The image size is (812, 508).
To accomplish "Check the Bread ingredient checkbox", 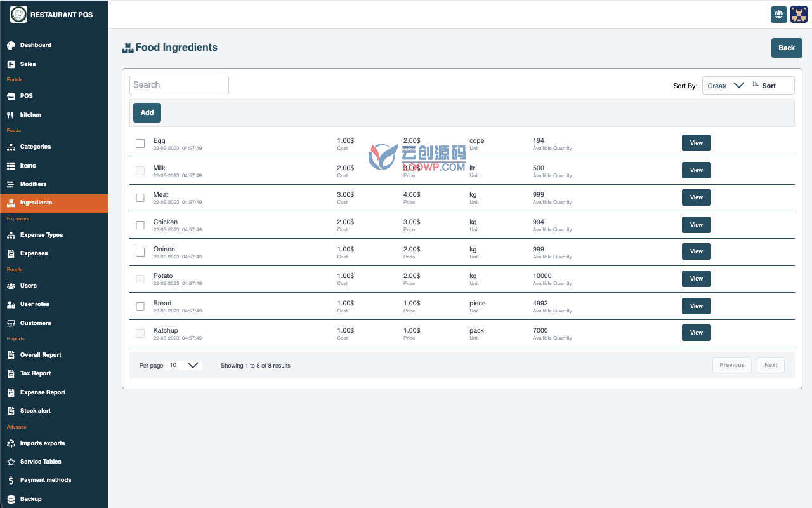I will point(140,306).
